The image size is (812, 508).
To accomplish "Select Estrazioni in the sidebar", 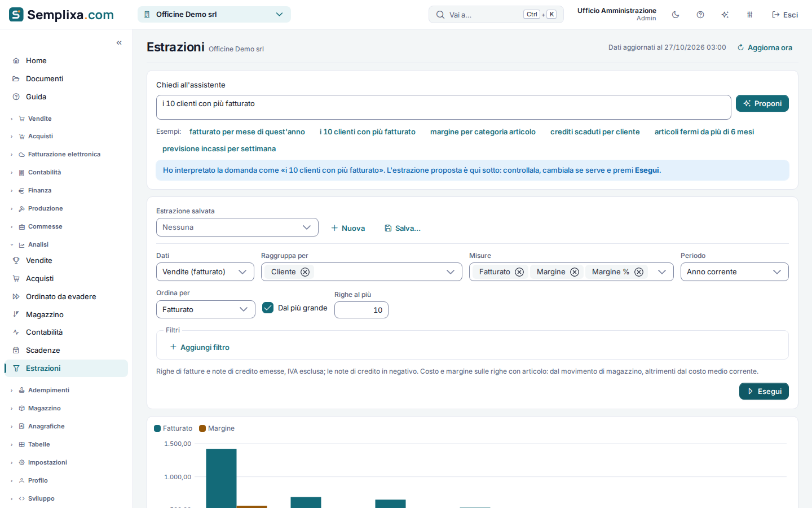I will click(x=66, y=368).
